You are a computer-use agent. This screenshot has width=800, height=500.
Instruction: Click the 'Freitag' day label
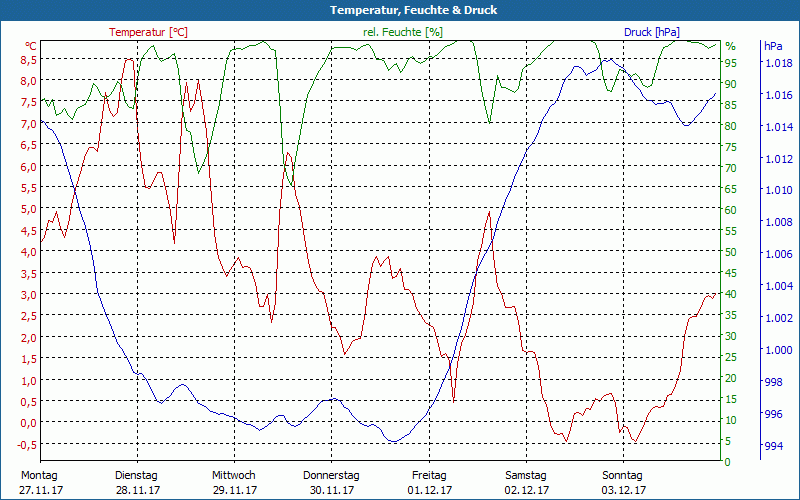(429, 476)
